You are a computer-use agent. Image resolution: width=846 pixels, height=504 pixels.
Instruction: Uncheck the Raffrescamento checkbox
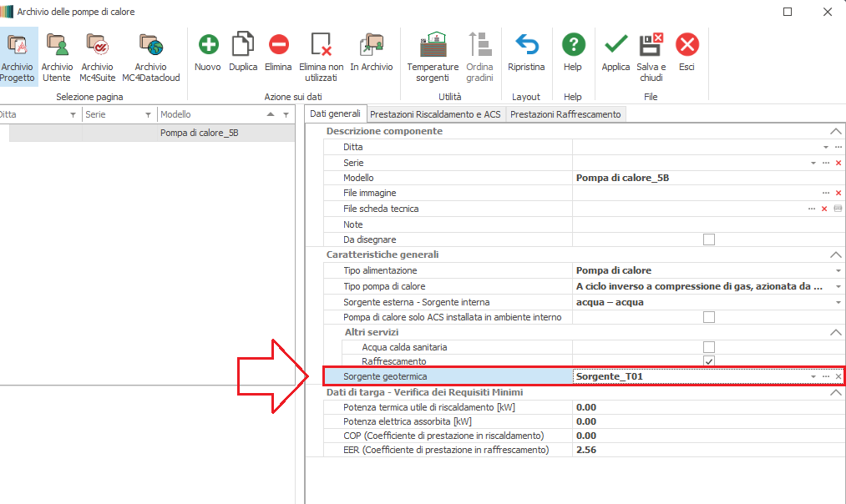pos(709,361)
